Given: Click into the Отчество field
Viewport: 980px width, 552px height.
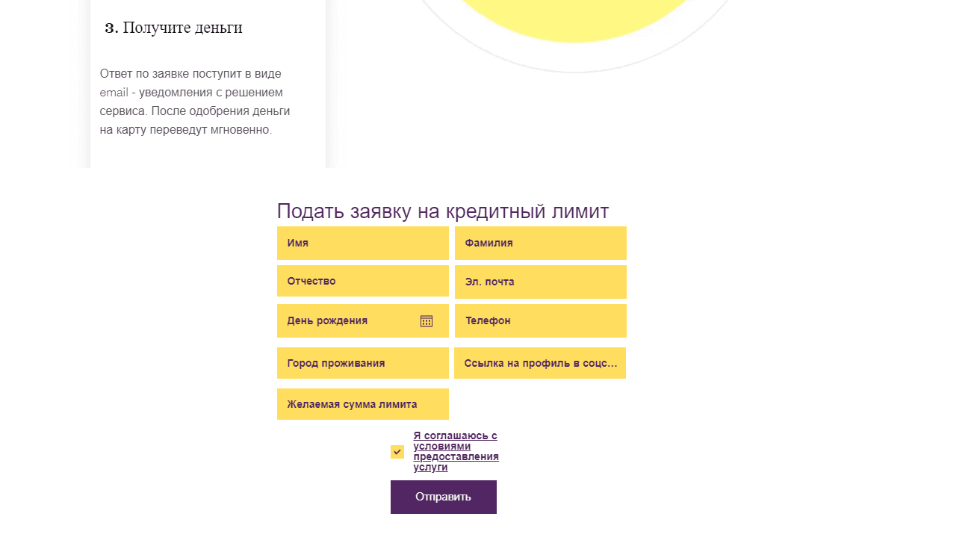Looking at the screenshot, I should point(362,282).
